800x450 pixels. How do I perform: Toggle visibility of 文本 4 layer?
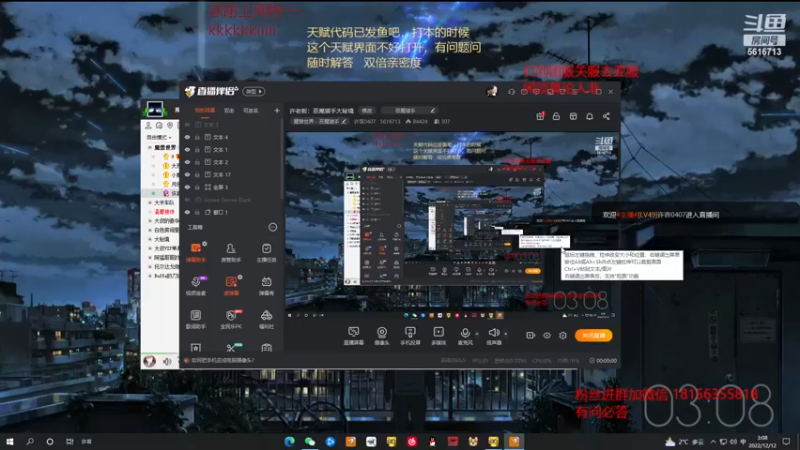pos(187,137)
